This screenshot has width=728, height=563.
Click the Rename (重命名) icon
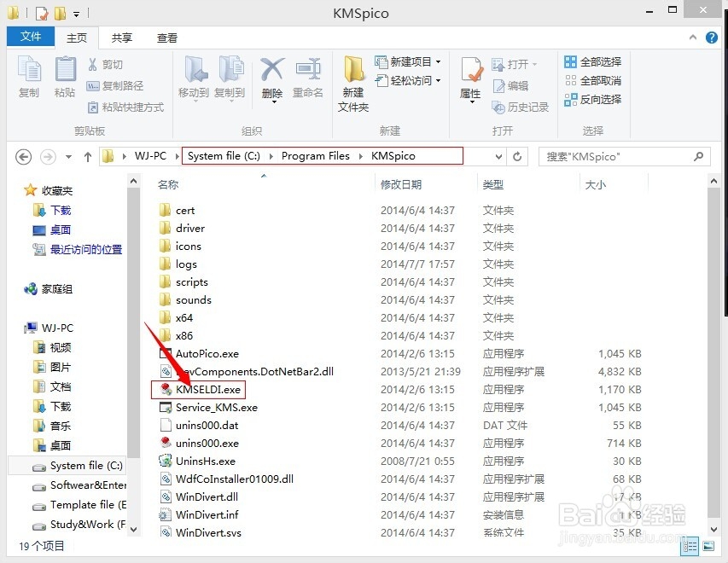pos(308,70)
